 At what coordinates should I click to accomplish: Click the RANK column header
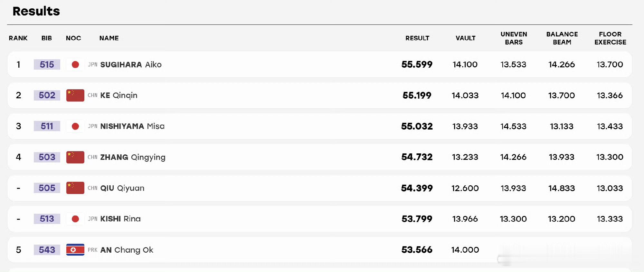click(x=18, y=38)
